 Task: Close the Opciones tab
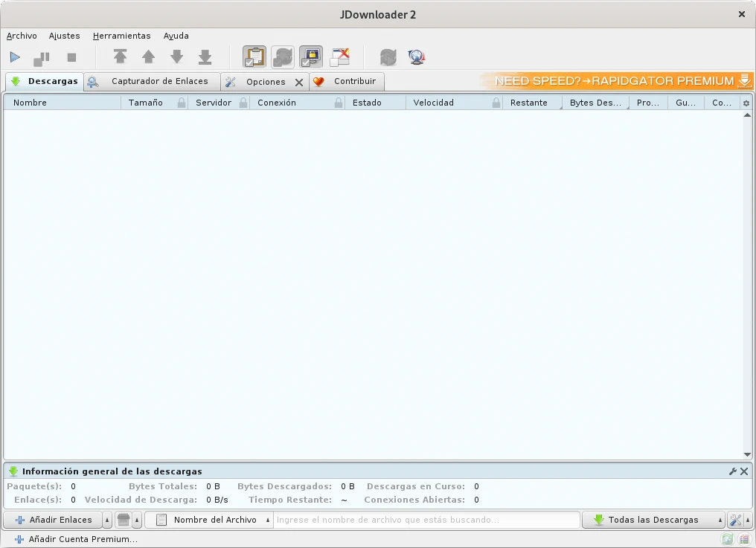299,83
